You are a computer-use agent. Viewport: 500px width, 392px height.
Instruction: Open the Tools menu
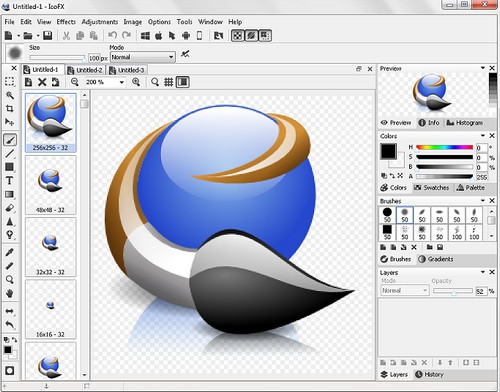pyautogui.click(x=184, y=22)
